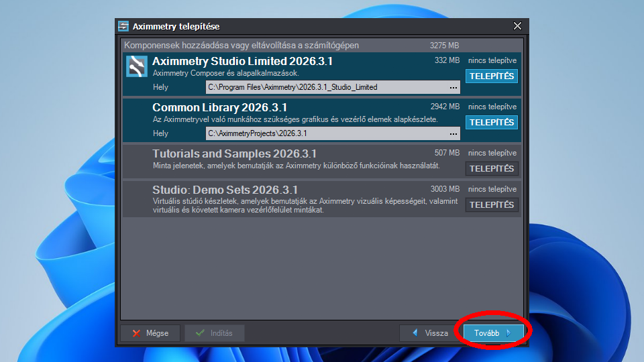
Task: Select Studio: Demo Sets 2026.3.1 row
Action: click(x=321, y=199)
